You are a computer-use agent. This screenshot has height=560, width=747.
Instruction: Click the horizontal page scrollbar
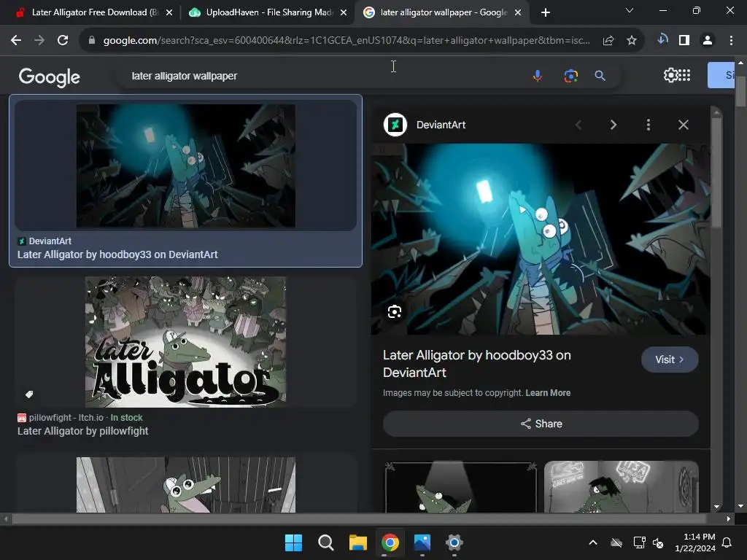pos(360,519)
